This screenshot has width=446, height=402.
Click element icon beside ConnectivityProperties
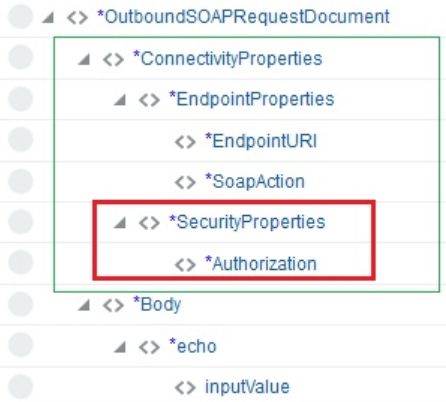pos(113,60)
